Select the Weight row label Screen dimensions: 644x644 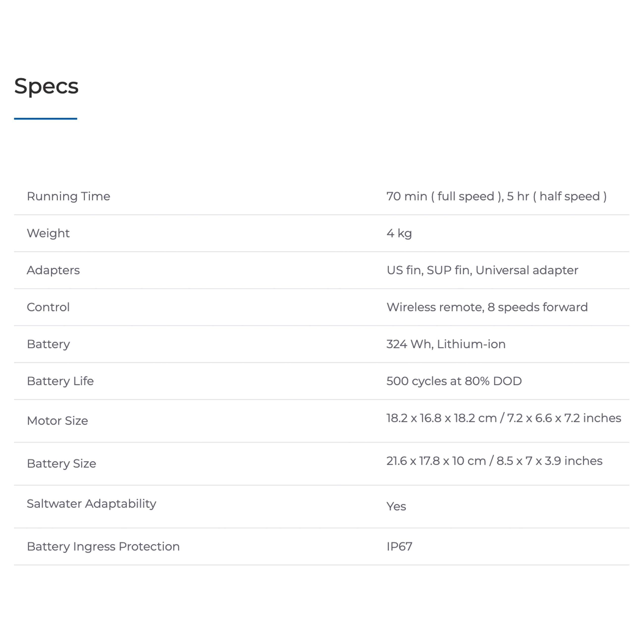(x=48, y=233)
